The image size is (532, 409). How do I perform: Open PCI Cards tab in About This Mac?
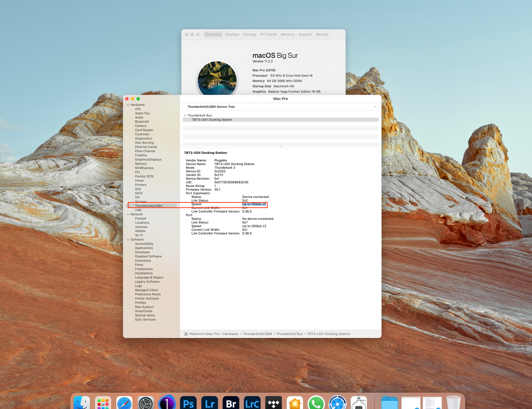pyautogui.click(x=268, y=34)
